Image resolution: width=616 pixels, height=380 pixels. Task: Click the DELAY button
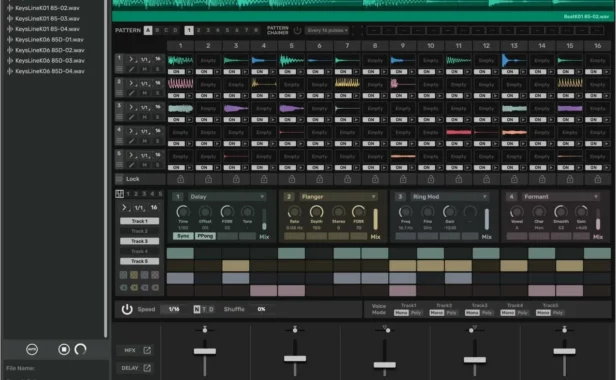130,368
